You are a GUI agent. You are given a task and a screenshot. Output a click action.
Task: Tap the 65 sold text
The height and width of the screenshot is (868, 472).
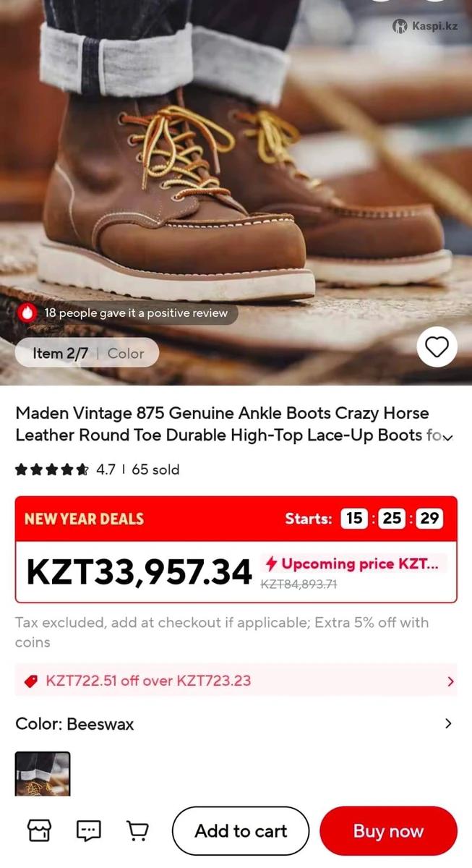coord(155,469)
